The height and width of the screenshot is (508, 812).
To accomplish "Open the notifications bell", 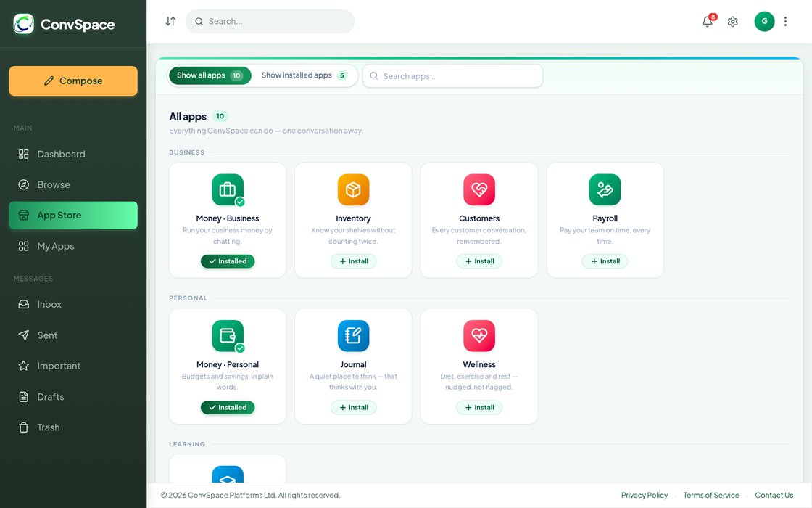I will tap(707, 22).
